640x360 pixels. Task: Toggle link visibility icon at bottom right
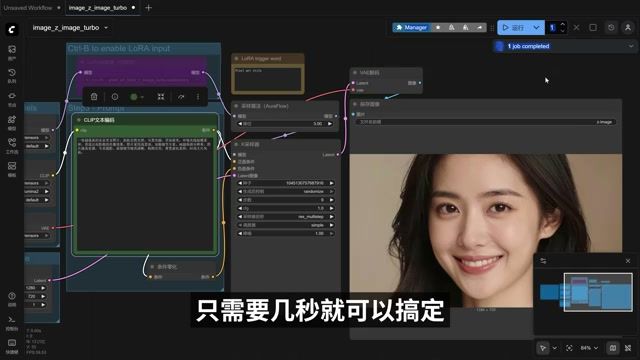click(628, 348)
